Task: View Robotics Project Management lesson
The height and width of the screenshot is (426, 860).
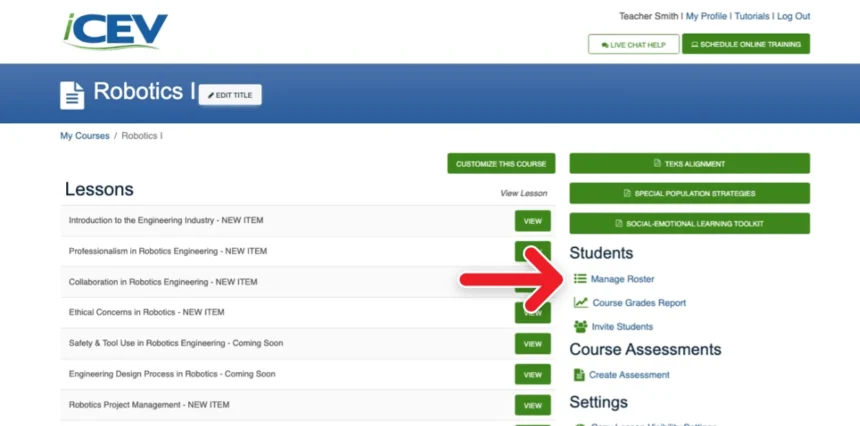Action: 532,405
